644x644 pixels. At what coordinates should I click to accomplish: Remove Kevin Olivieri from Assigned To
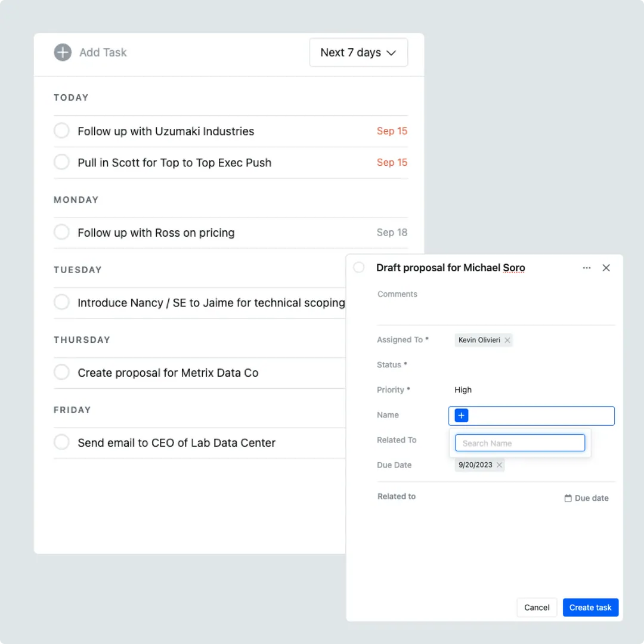[507, 340]
